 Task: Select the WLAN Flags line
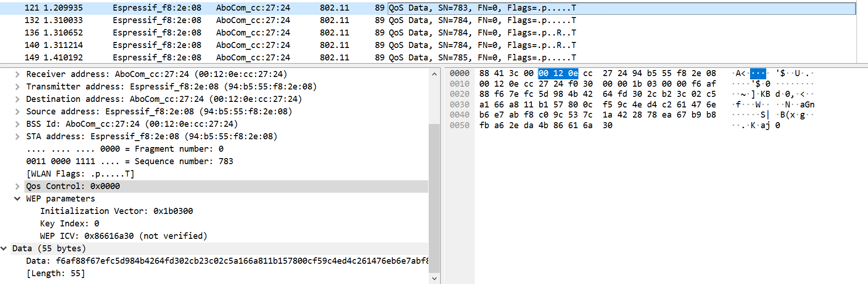(80, 174)
